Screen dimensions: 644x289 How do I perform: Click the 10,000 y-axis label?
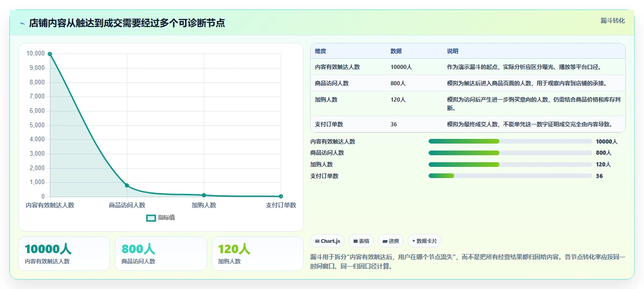click(x=35, y=54)
